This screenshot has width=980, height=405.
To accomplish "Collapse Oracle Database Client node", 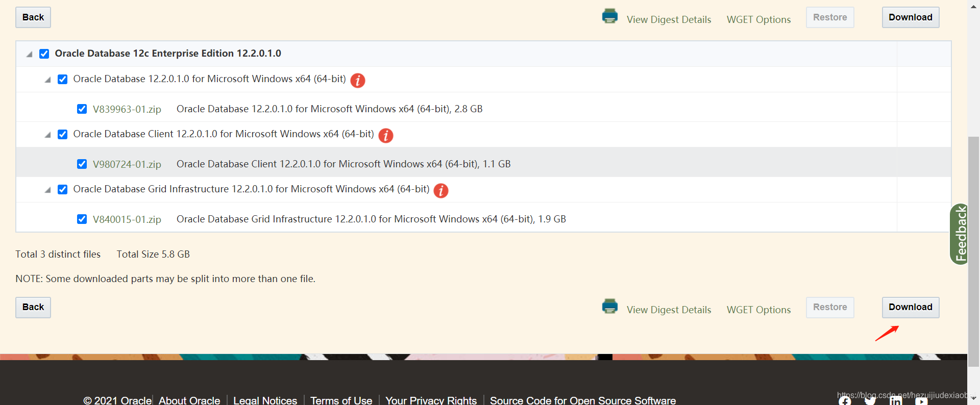I will (x=47, y=135).
